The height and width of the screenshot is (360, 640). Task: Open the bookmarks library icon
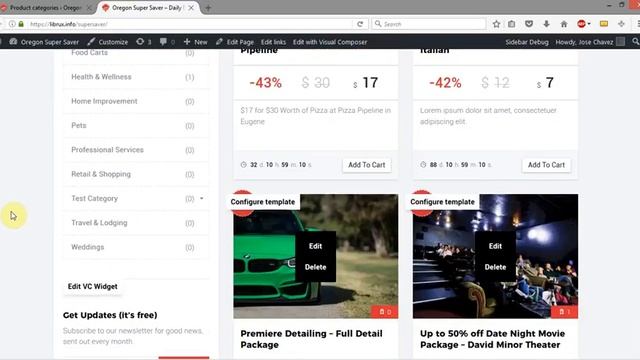[512, 24]
